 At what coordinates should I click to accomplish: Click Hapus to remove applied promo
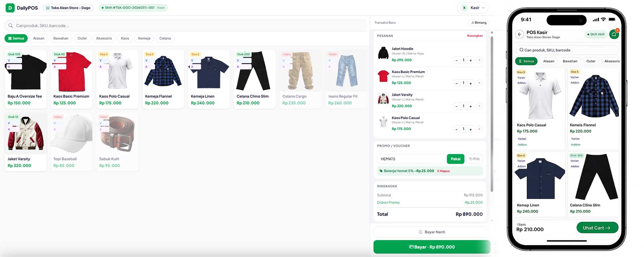click(443, 171)
